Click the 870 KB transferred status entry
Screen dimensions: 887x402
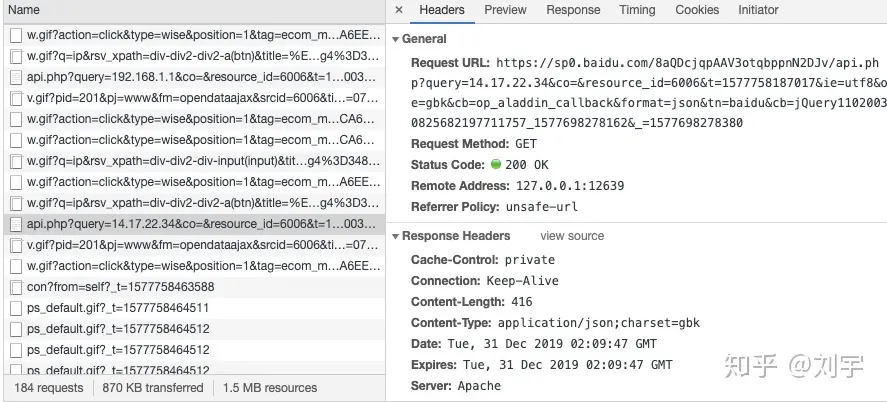click(153, 388)
